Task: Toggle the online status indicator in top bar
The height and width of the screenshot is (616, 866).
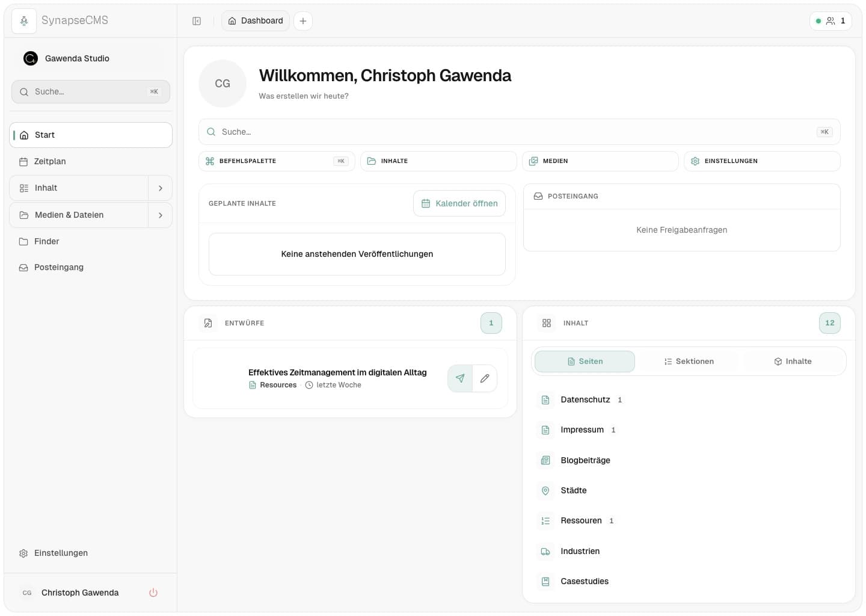Action: coord(818,20)
